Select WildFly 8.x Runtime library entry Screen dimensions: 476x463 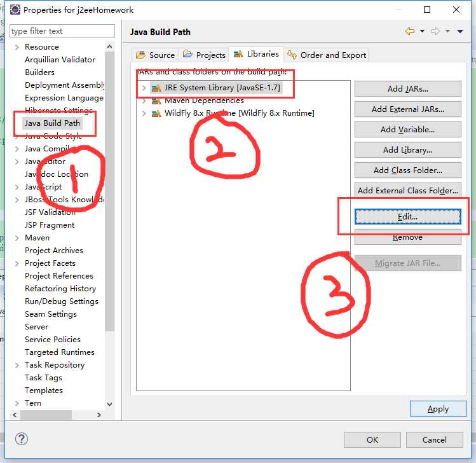pos(239,114)
